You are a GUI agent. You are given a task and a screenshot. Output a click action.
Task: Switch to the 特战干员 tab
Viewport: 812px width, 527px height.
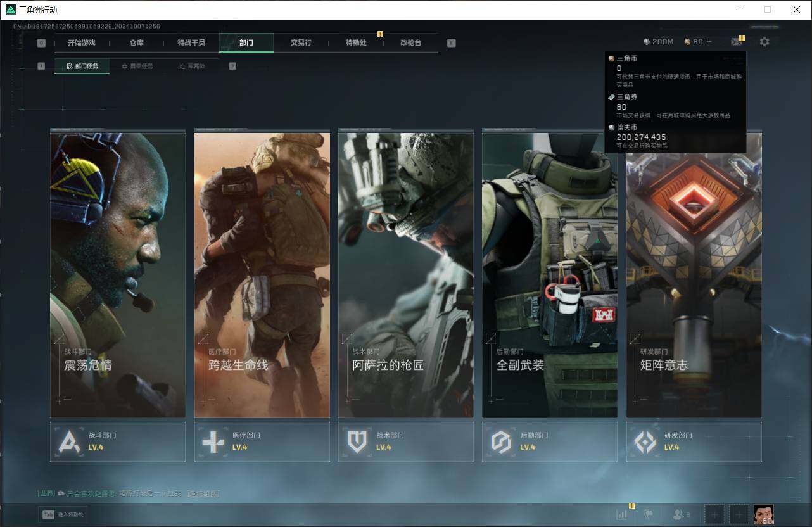click(x=191, y=42)
